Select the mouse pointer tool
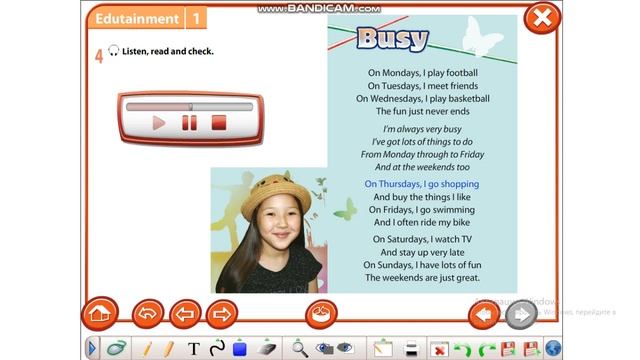Viewport: 640px width, 360px height. 117,349
